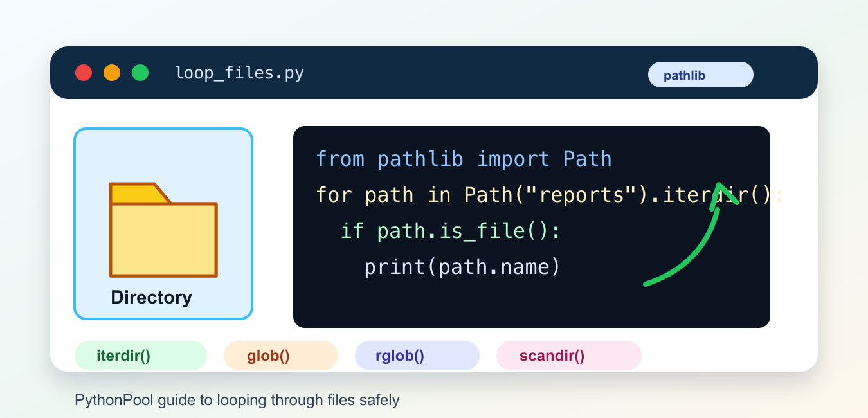Select the scandir() pink pill
The height and width of the screenshot is (418, 868).
pyautogui.click(x=569, y=356)
